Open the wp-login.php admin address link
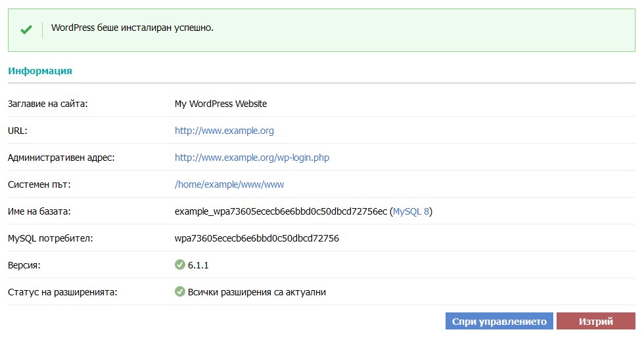 [252, 158]
